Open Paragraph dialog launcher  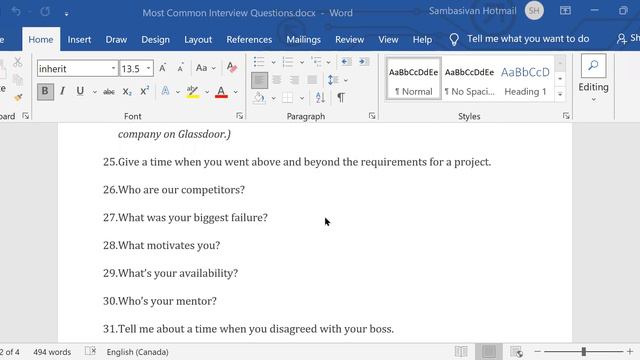click(372, 116)
